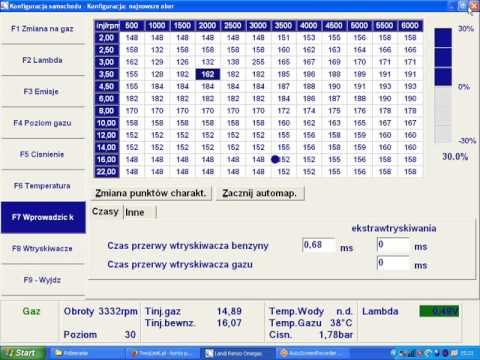Select the 4,50 row header
Image resolution: width=480 pixels, height=360 pixels.
tap(107, 86)
